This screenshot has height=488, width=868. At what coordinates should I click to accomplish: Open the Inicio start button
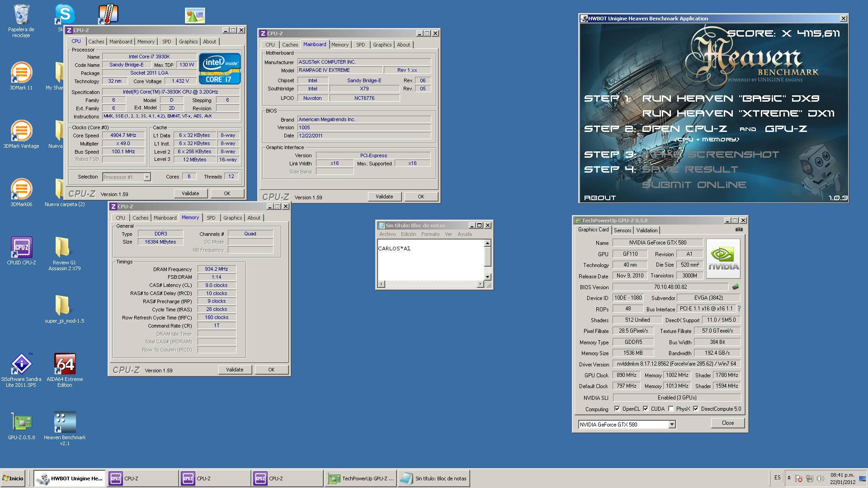13,478
